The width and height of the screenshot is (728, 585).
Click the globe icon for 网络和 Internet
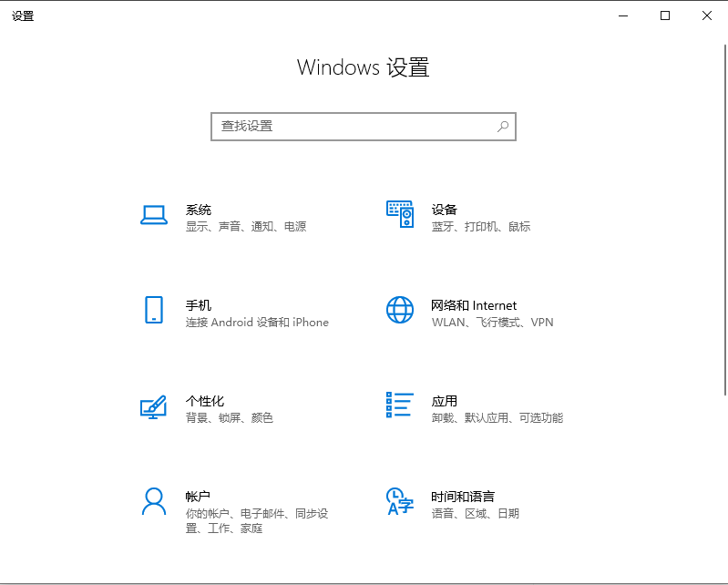pos(399,310)
